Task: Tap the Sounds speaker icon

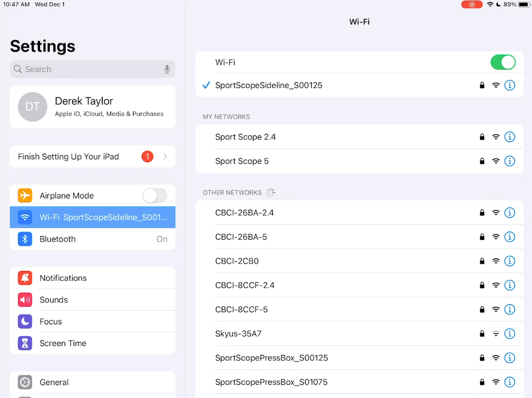Action: [x=25, y=300]
